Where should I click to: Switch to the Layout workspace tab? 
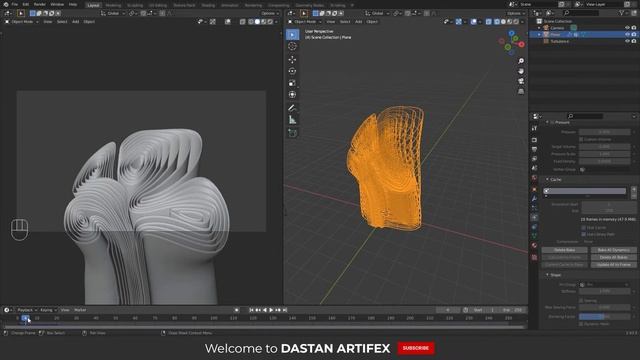coord(93,5)
